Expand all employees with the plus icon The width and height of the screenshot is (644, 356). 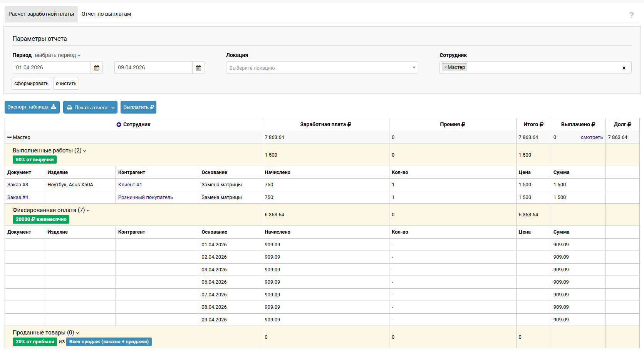click(x=119, y=125)
